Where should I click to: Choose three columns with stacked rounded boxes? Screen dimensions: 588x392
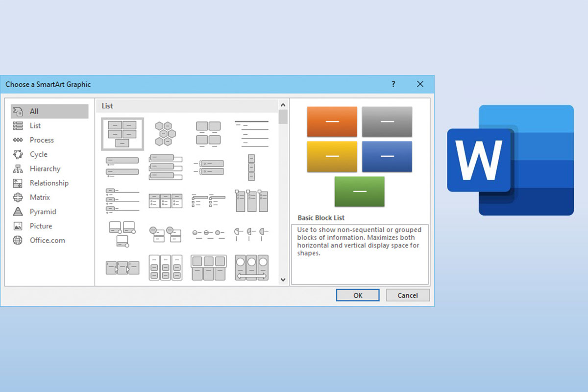[x=166, y=268]
